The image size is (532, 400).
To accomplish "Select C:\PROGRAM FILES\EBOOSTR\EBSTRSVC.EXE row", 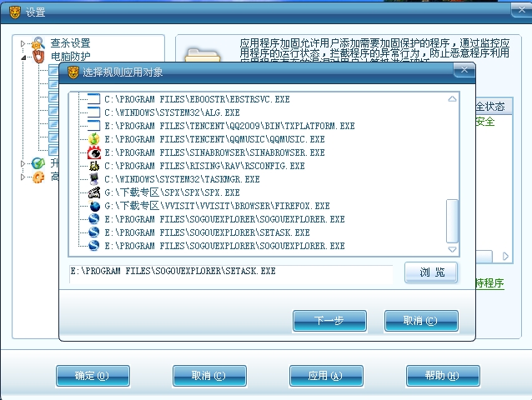I will click(197, 99).
